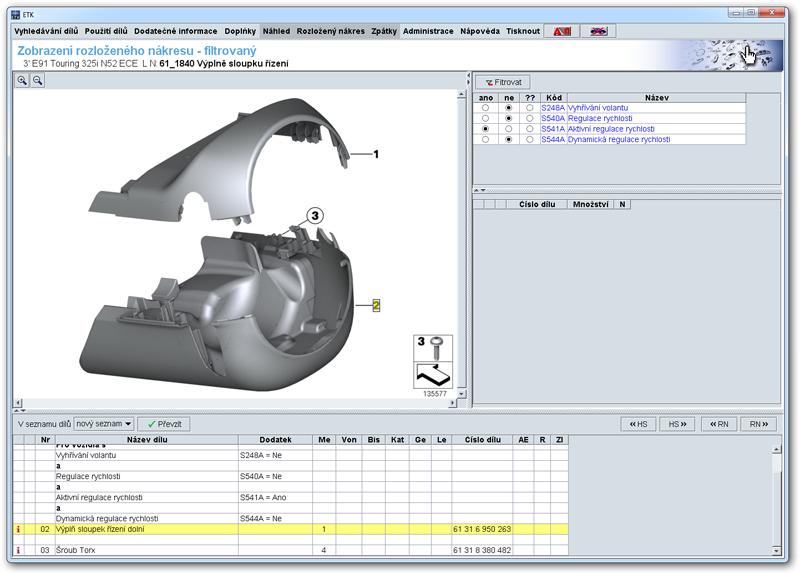Click the diagram horizontal scrollbar left arrow
This screenshot has height=574, width=800.
[x=18, y=403]
